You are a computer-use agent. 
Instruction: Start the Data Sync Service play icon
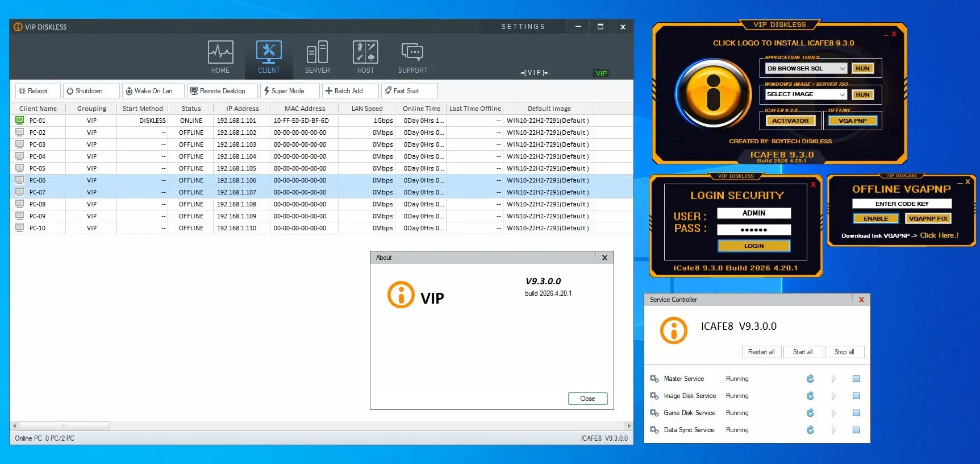(833, 430)
